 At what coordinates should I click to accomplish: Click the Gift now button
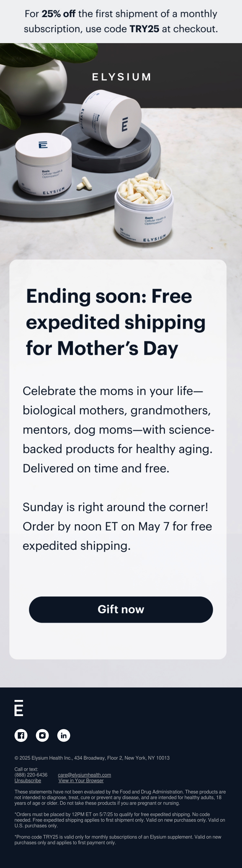[x=121, y=609]
